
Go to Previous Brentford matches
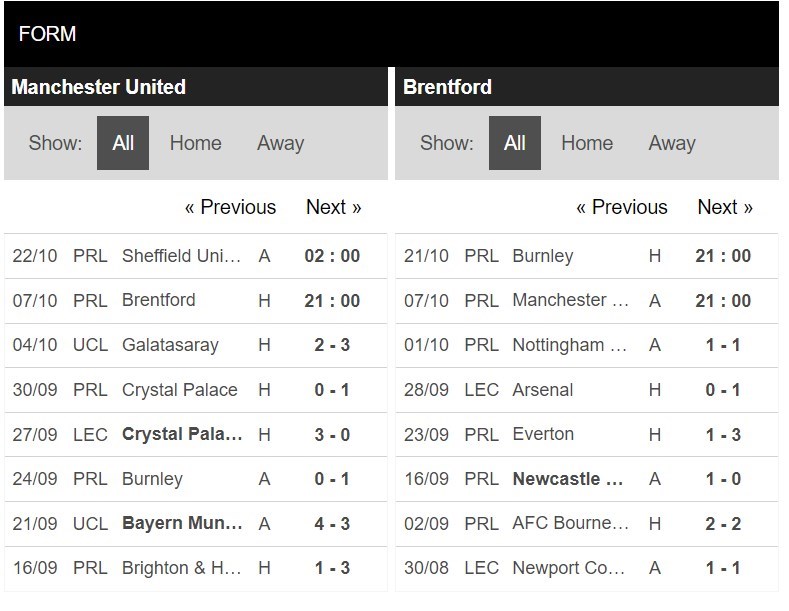point(621,207)
